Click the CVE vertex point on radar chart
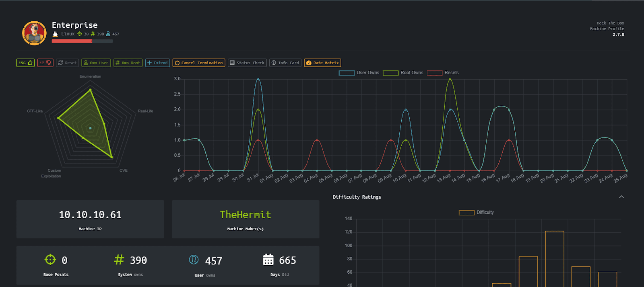 click(111, 157)
